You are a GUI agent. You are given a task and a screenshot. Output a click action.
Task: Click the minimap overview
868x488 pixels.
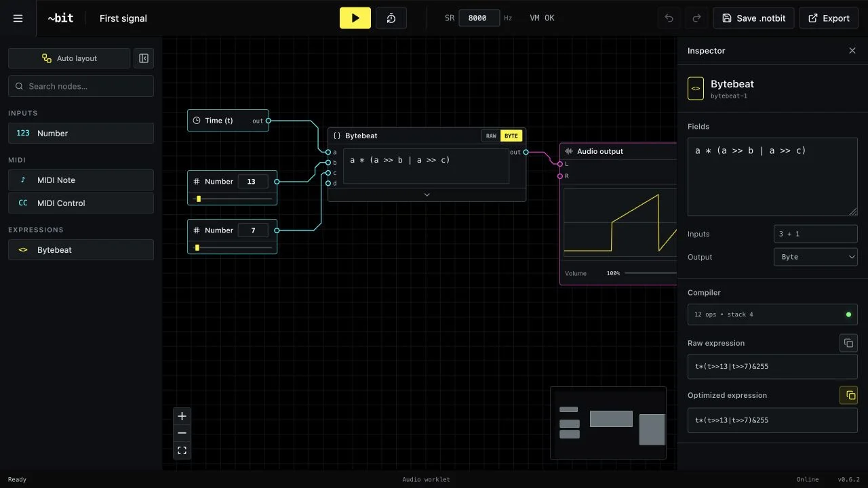[x=608, y=423]
